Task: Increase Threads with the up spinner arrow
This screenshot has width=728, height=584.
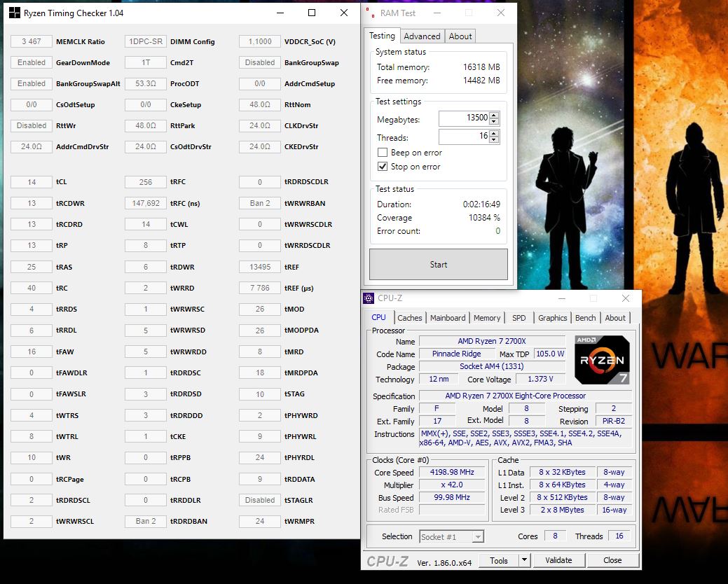Action: click(x=494, y=133)
